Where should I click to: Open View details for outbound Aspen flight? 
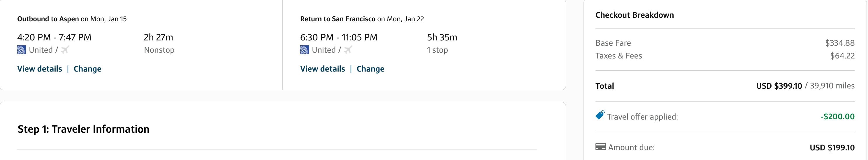coord(39,69)
